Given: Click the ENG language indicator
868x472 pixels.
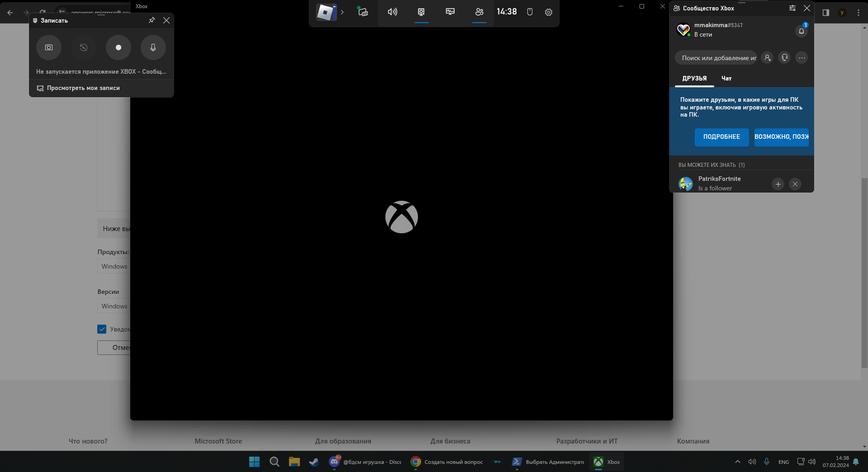Looking at the screenshot, I should 784,462.
